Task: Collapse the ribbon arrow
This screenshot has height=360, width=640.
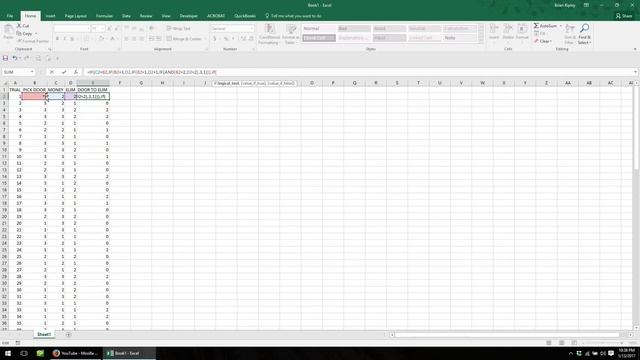Action: (635, 49)
